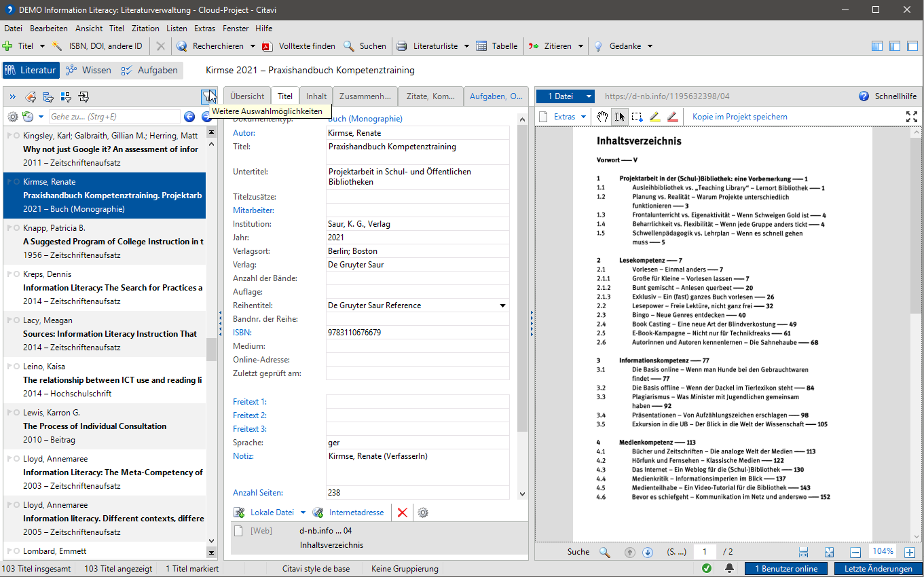Open the Extras dropdown in preview
924x577 pixels.
570,117
